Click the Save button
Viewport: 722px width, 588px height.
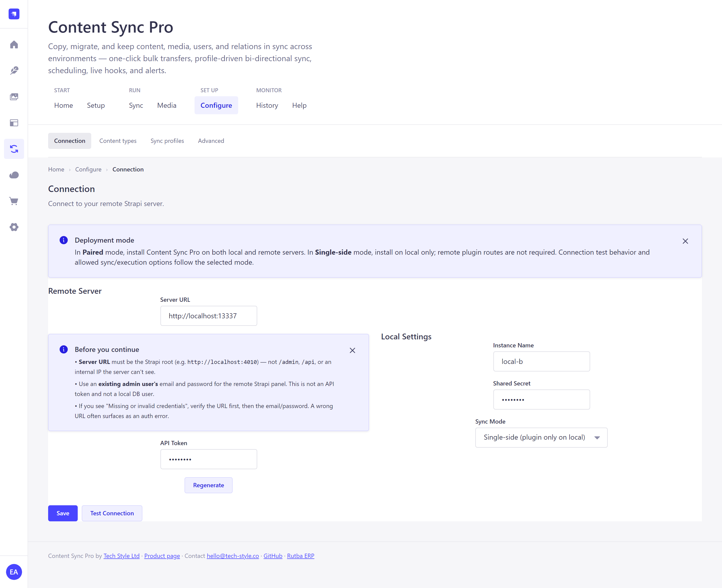[63, 513]
